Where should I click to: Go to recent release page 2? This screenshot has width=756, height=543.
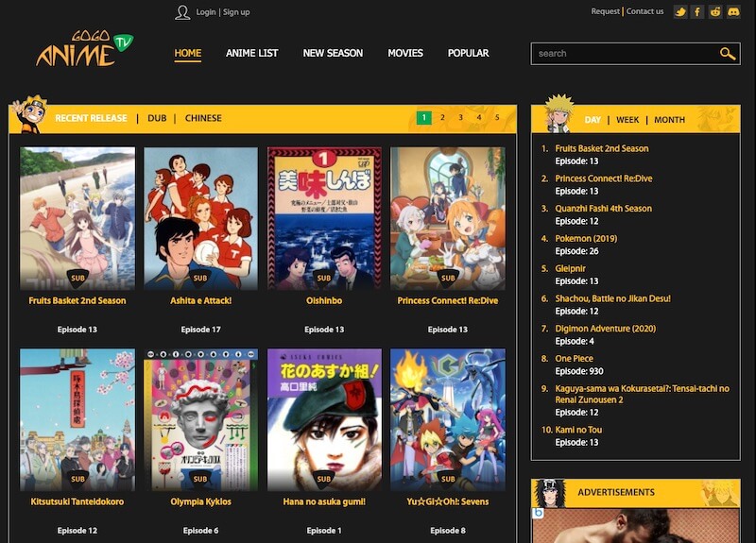click(442, 117)
